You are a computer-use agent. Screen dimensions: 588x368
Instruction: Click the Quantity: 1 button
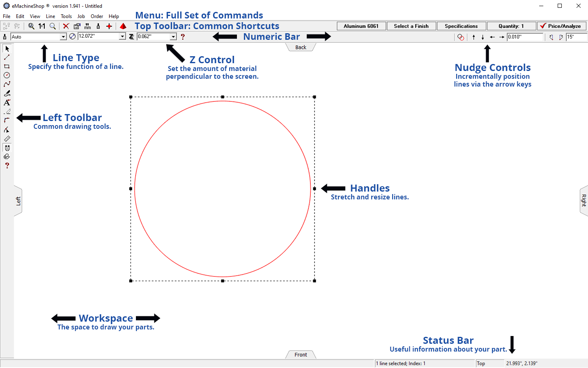511,26
